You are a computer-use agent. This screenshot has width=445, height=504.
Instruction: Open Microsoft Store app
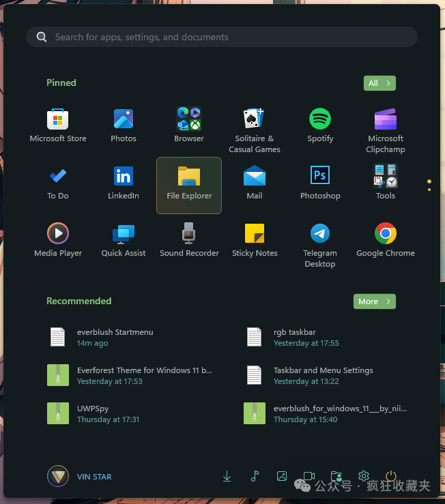pyautogui.click(x=58, y=126)
